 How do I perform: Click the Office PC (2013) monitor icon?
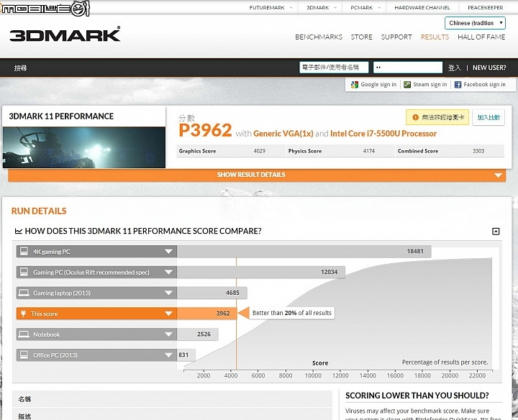pyautogui.click(x=24, y=355)
